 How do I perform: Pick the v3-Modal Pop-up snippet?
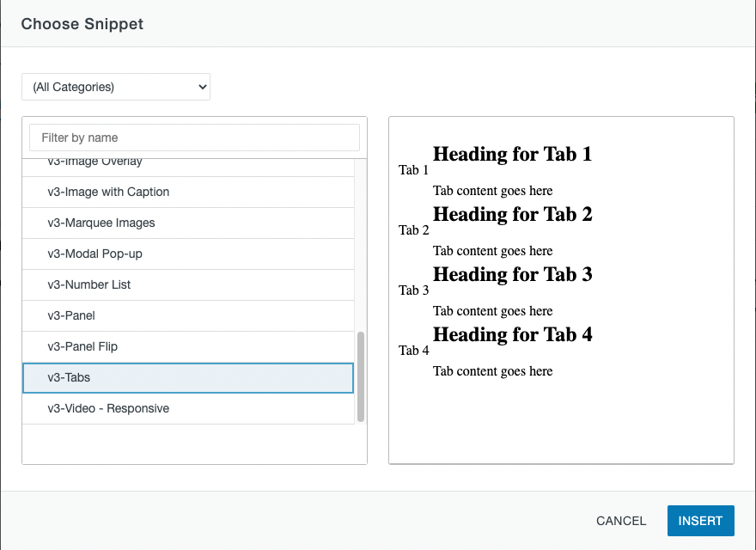pyautogui.click(x=188, y=254)
